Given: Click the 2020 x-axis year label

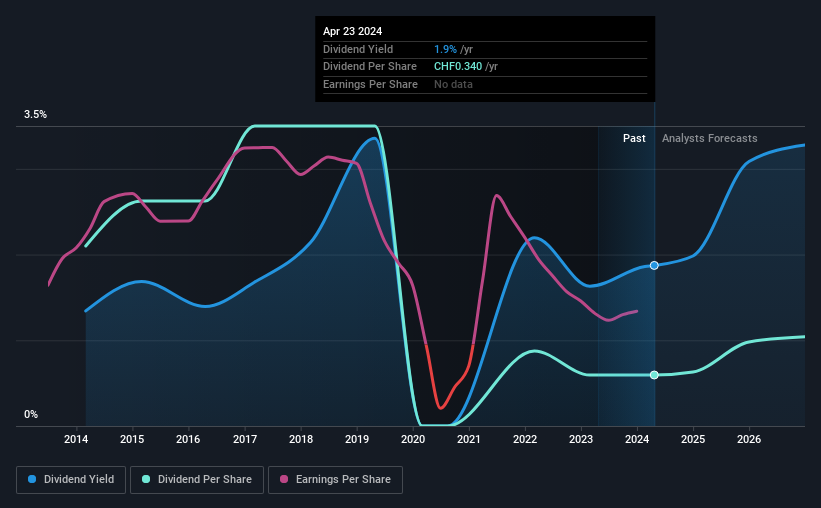Looking at the screenshot, I should tap(413, 439).
